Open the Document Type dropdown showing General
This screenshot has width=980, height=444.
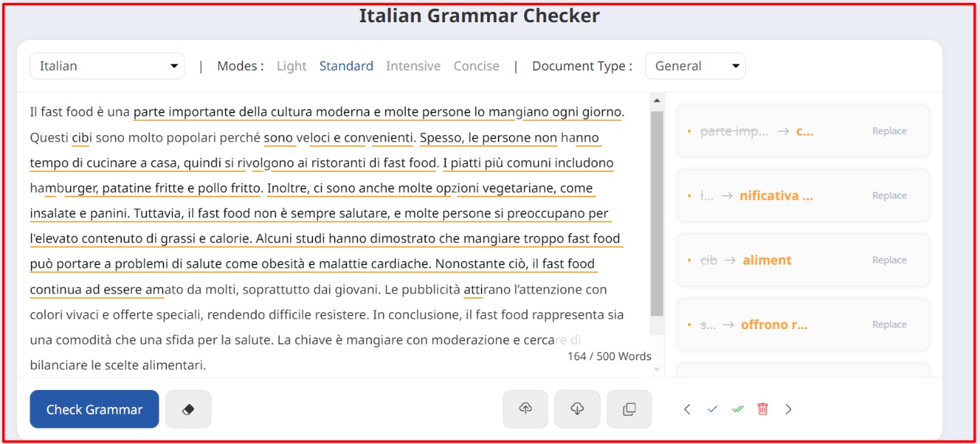click(695, 65)
